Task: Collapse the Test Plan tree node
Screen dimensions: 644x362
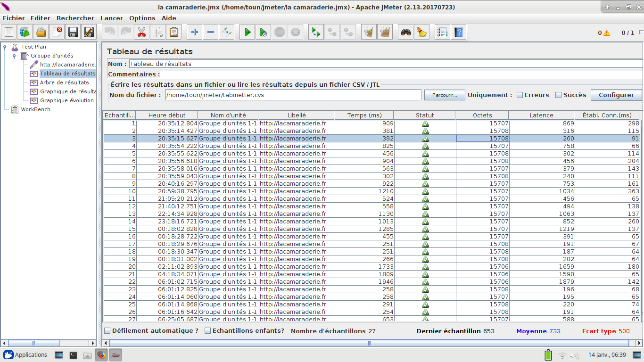Action: click(5, 47)
